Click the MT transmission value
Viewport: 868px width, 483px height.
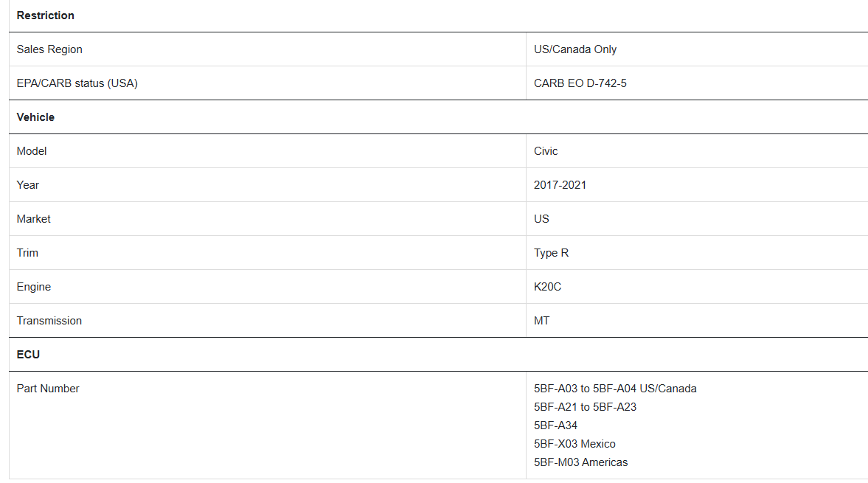(541, 321)
